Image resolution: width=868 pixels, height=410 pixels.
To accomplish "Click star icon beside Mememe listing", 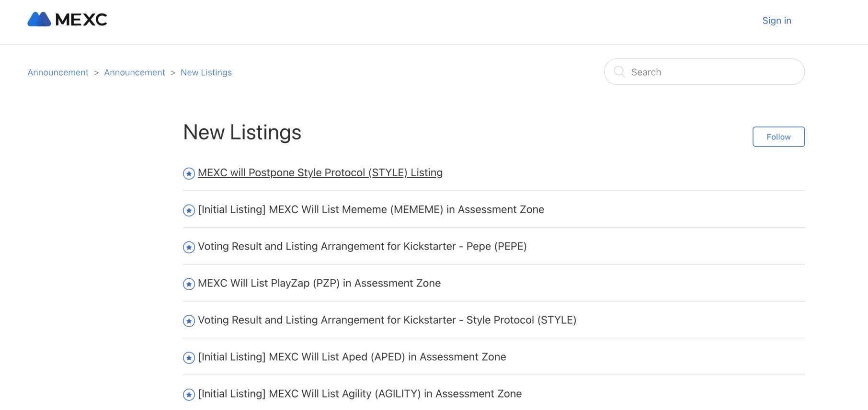I will (189, 210).
